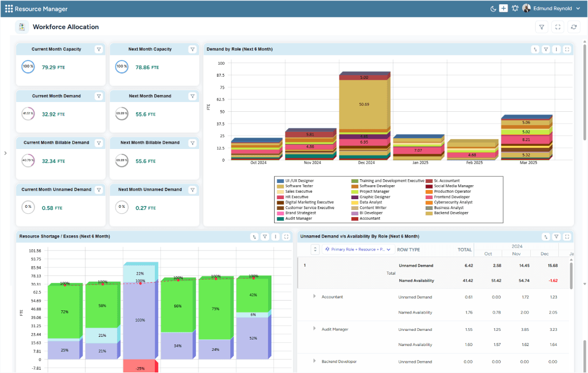Click the ROW TYPE column header
This screenshot has width=588, height=373.
408,250
